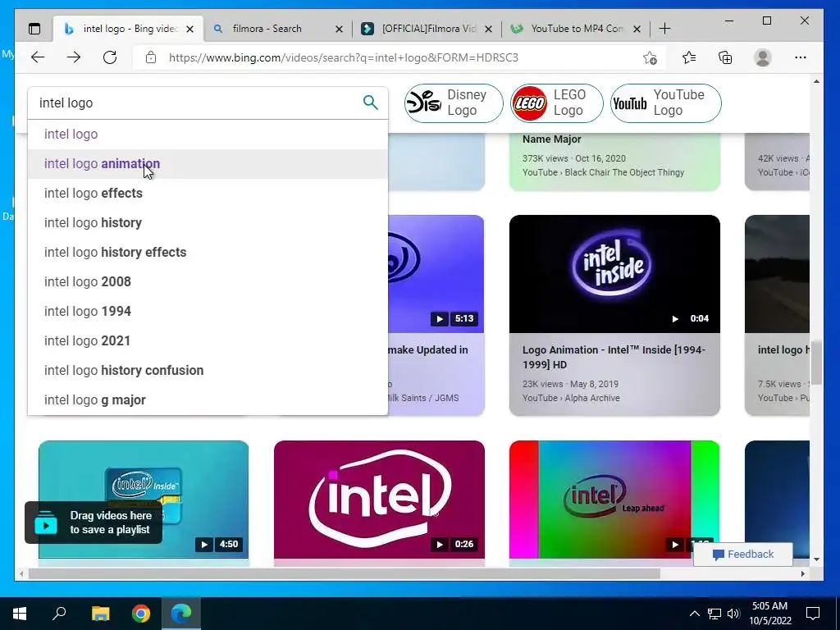
Task: Click the LEGO Logo related chip
Action: pos(557,103)
